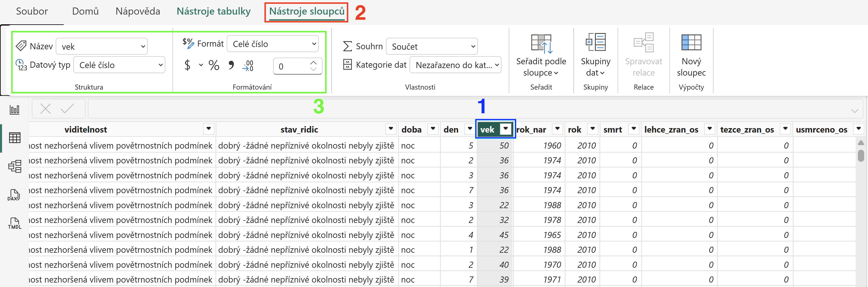Switch to the Nástroje tabulky tab
The width and height of the screenshot is (868, 287).
click(x=214, y=12)
